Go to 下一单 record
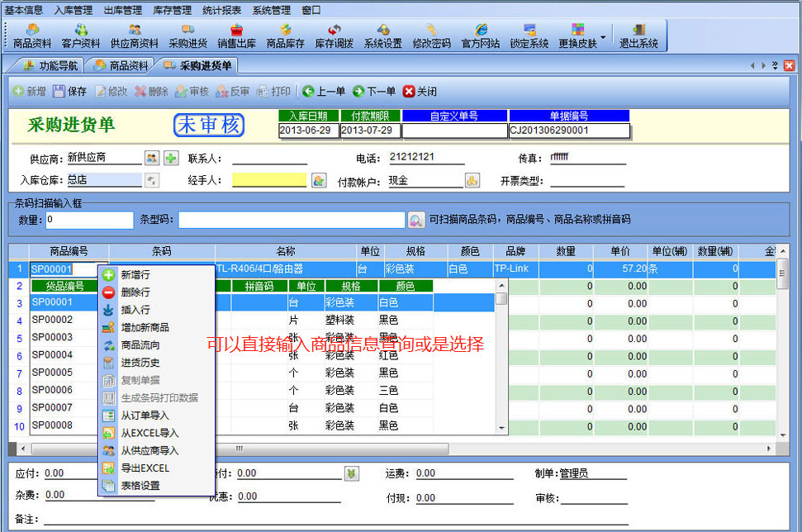This screenshot has width=802, height=532. click(373, 92)
